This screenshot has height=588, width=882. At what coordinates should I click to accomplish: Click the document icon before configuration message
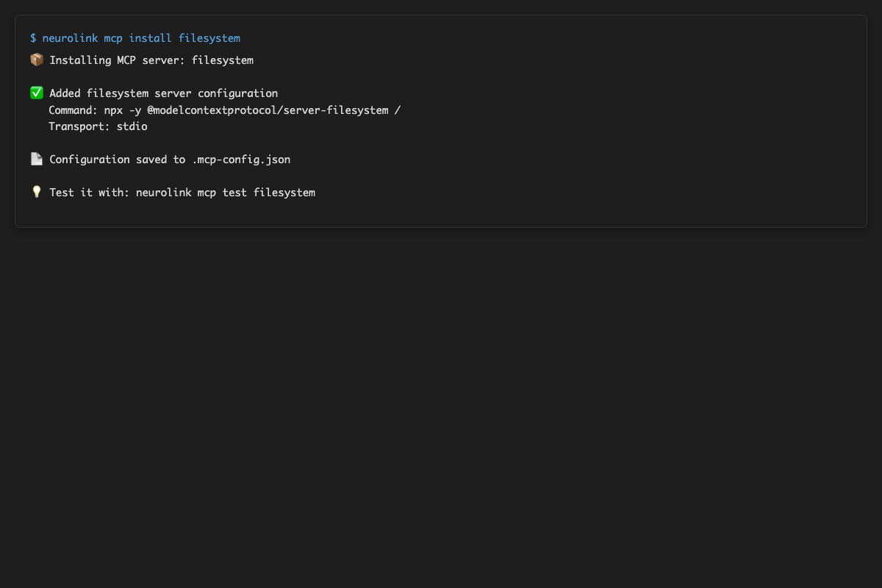[x=37, y=159]
